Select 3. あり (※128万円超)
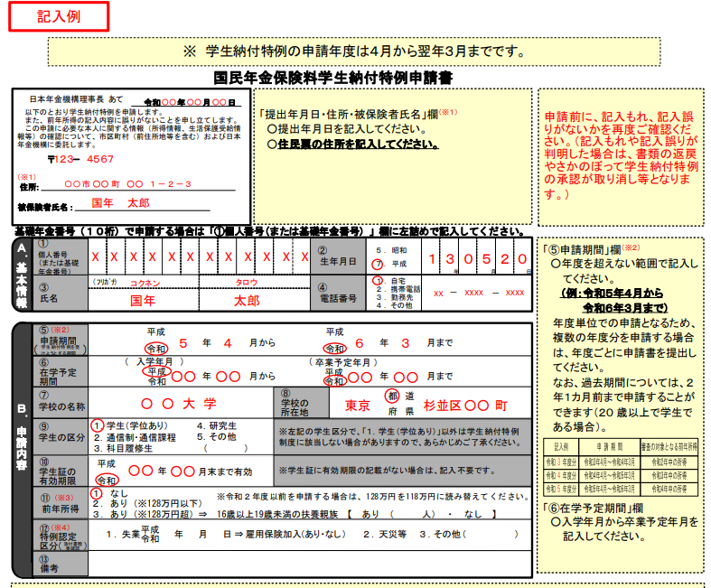The height and width of the screenshot is (588, 711). (x=143, y=514)
